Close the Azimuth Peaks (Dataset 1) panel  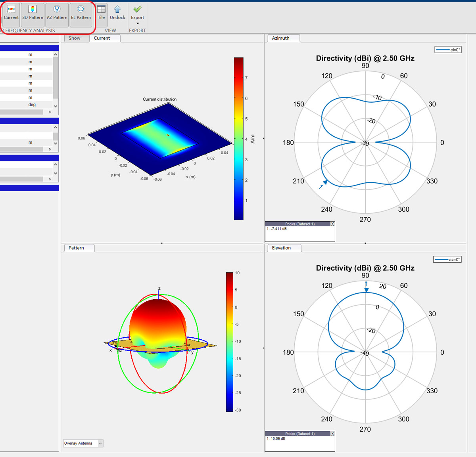coord(332,224)
